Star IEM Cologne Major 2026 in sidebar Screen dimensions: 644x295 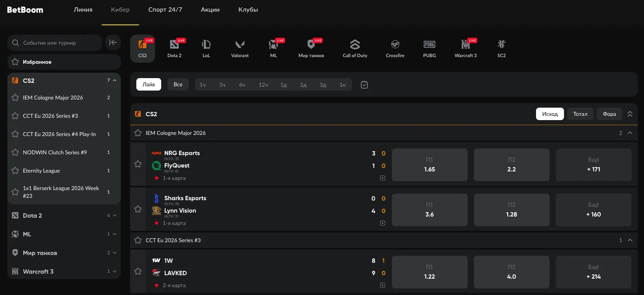[x=15, y=98]
